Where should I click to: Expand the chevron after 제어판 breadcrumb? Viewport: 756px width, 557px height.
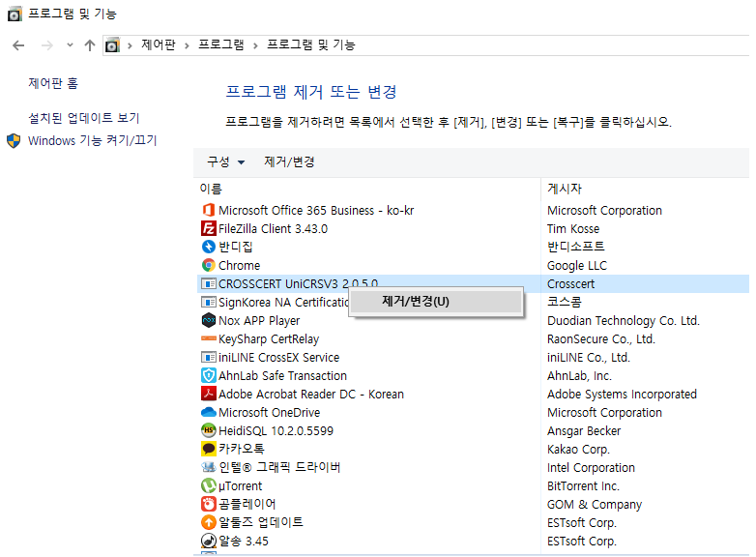click(x=187, y=45)
